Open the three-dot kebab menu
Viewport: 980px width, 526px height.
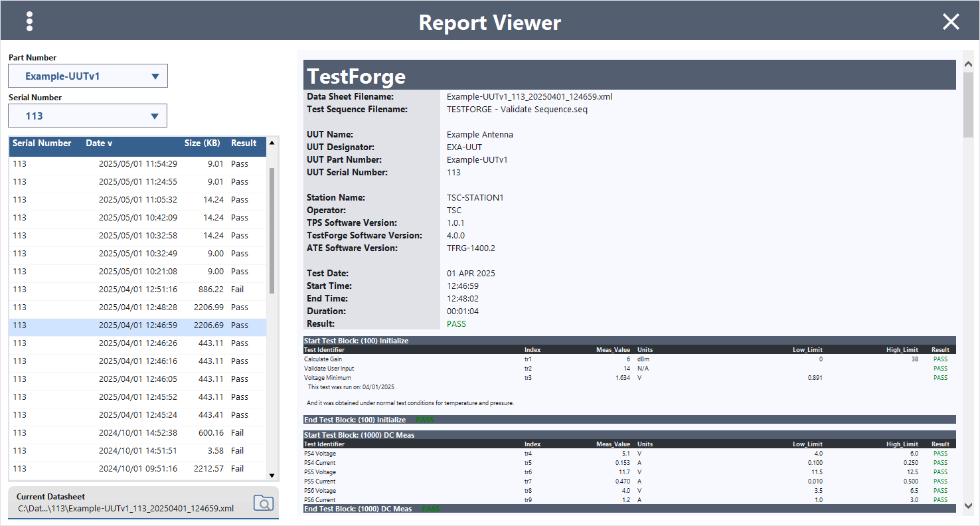29,21
